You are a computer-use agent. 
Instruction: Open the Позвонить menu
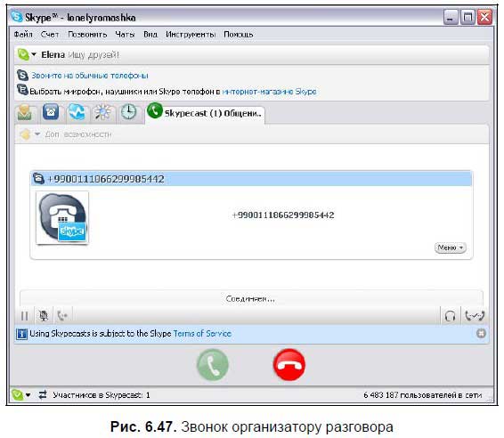[87, 34]
